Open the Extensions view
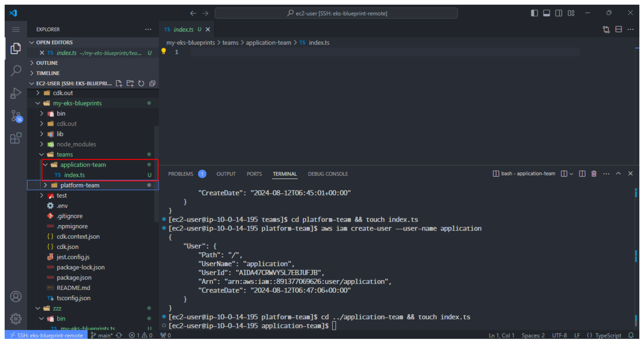644x344 pixels. [15, 138]
